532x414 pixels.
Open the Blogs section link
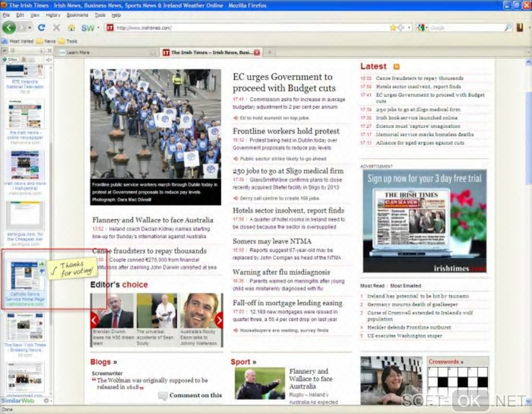click(103, 362)
